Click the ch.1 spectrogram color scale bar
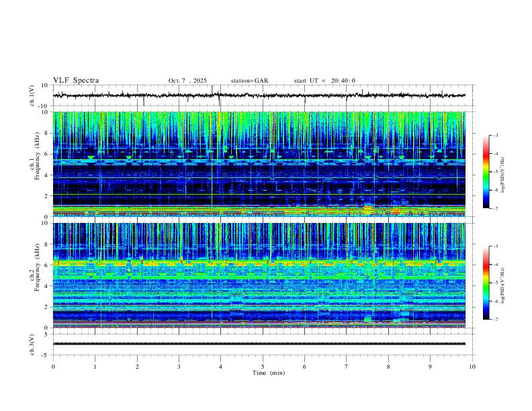Image resolution: width=532 pixels, height=411 pixels. click(486, 172)
